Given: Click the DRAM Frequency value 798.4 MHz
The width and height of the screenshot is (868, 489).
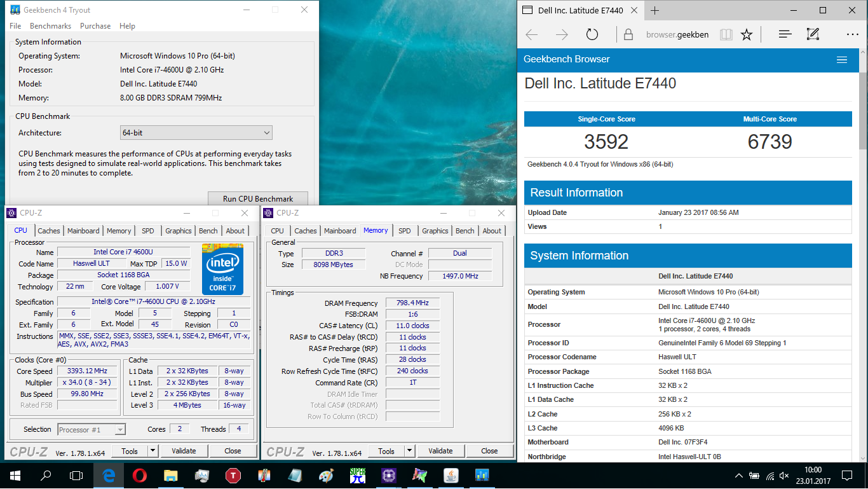Looking at the screenshot, I should click(412, 303).
